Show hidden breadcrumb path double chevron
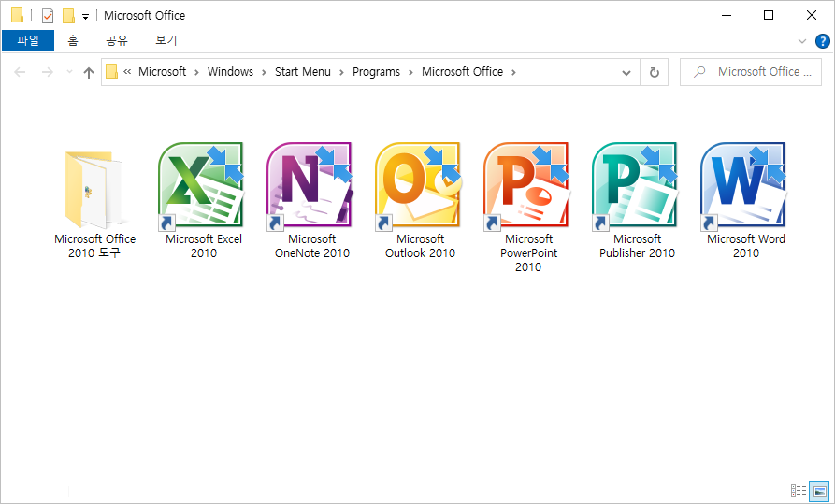Image resolution: width=835 pixels, height=504 pixels. coord(127,71)
